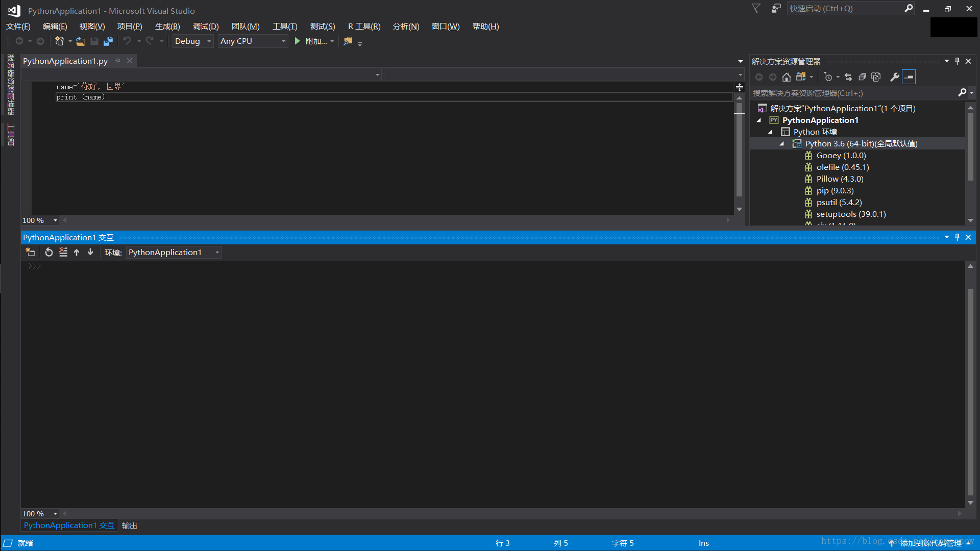Viewport: 980px width, 551px height.
Task: Click the Sync with Active Document icon
Action: [x=848, y=77]
